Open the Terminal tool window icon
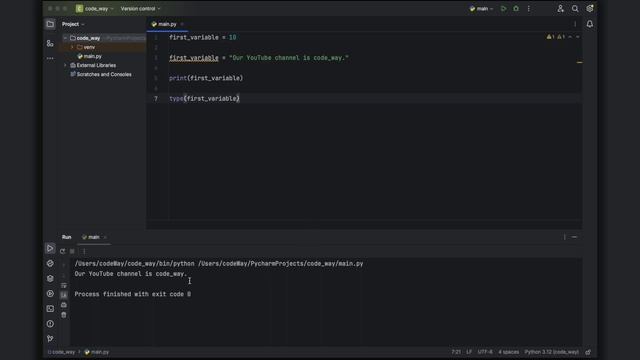640x360 pixels. click(50, 309)
